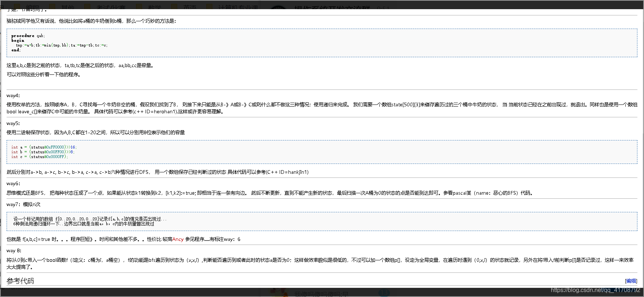Click the 参考代码 section heading

click(x=20, y=281)
